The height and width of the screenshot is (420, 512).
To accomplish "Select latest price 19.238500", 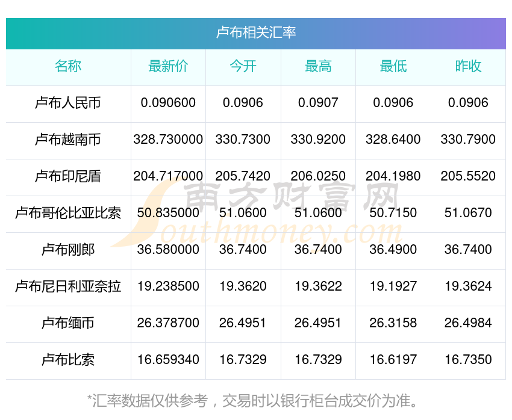I will tap(168, 286).
